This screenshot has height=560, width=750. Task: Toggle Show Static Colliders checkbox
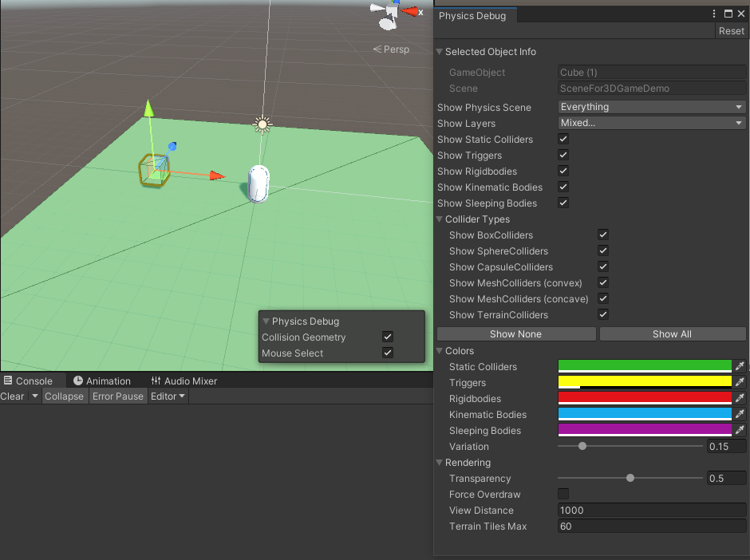click(x=563, y=139)
